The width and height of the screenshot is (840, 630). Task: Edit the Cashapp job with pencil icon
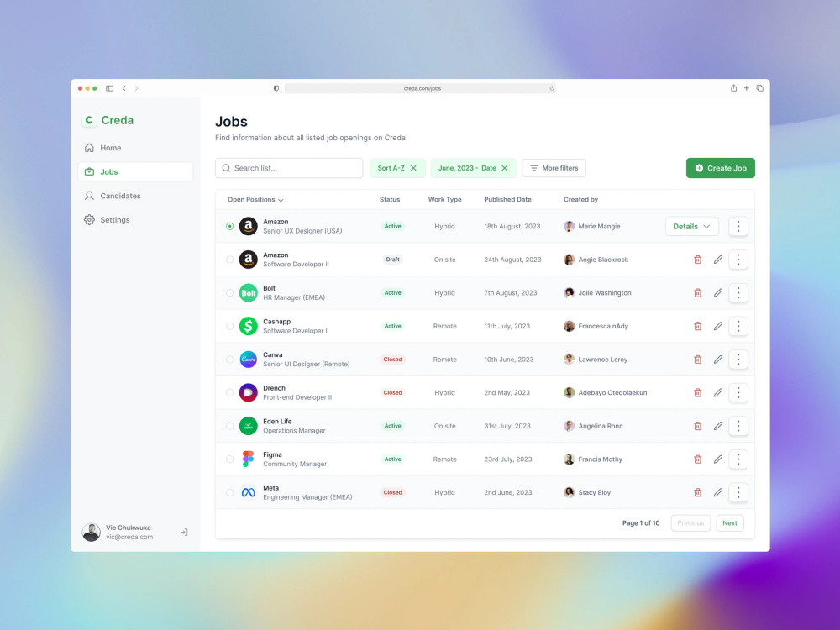718,326
